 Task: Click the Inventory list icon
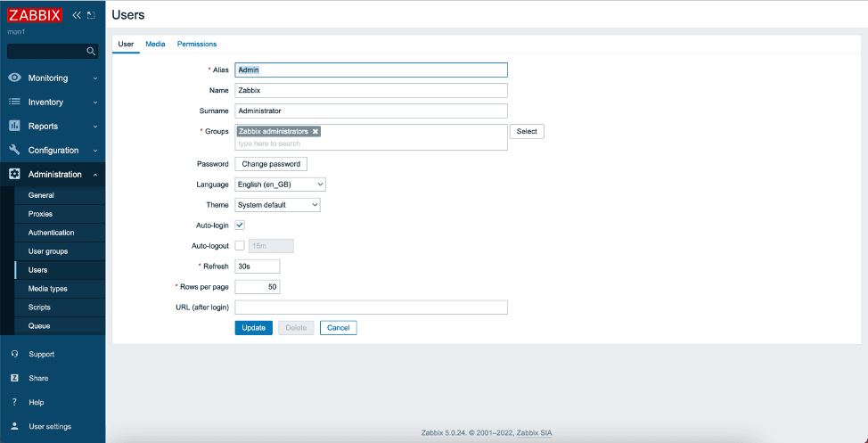point(15,102)
